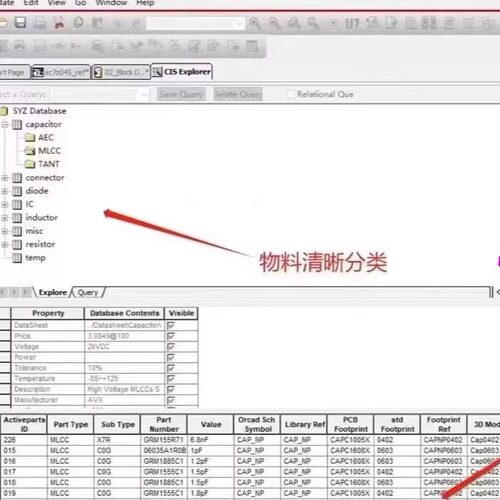Viewport: 500px width, 500px height.
Task: Click the Save Query button
Action: pos(181,94)
